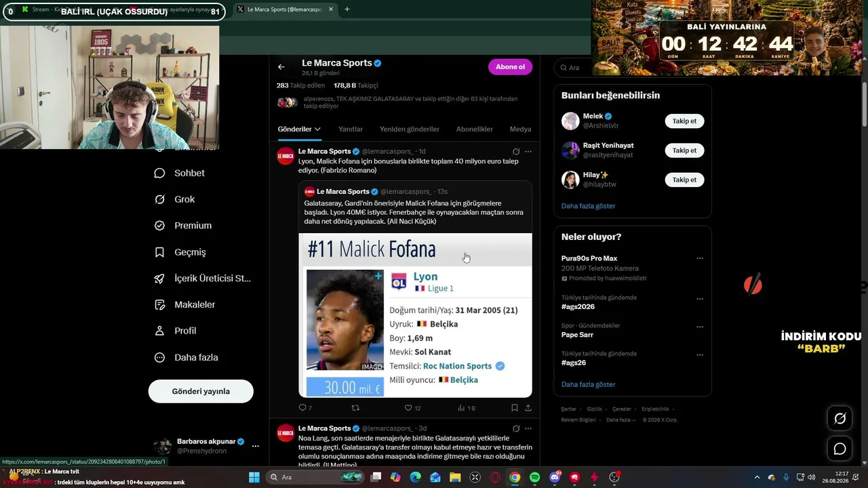The image size is (868, 488).
Task: View analytics of the Malick Fofana post
Action: [466, 408]
